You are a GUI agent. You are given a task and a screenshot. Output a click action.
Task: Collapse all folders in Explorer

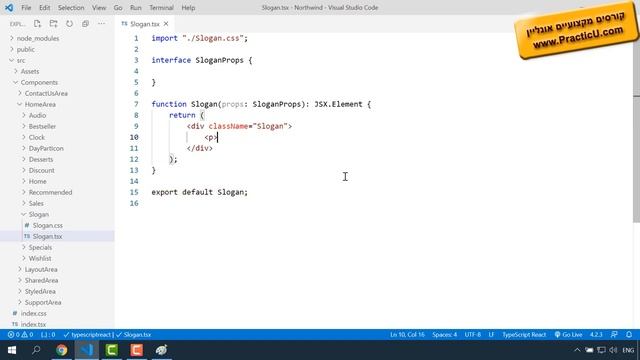[x=85, y=24]
